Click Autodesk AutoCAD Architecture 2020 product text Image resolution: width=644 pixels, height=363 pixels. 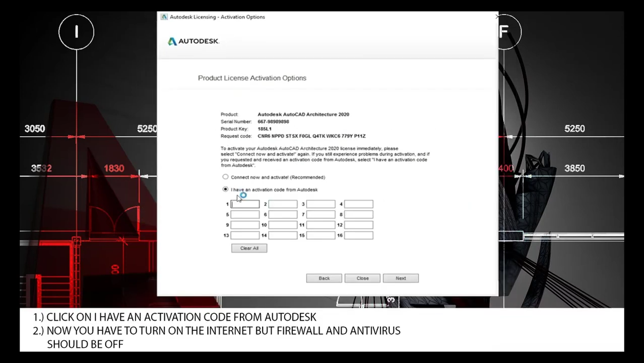(303, 114)
